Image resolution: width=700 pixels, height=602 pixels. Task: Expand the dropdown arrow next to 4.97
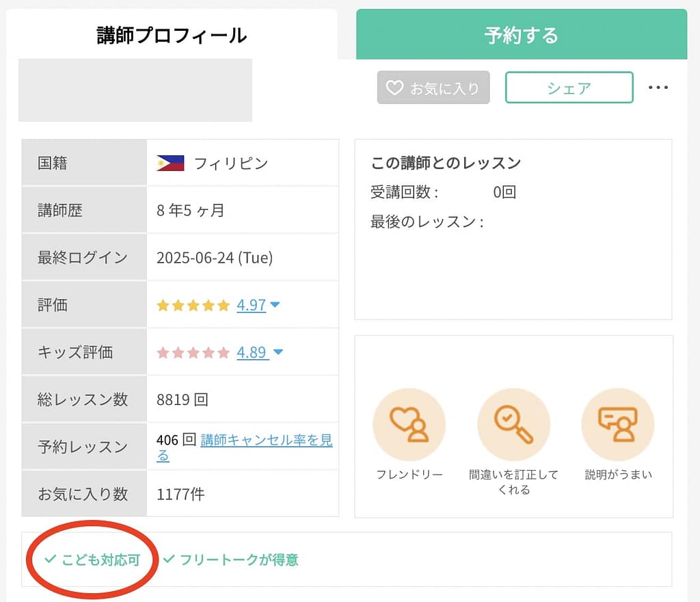[x=275, y=305]
